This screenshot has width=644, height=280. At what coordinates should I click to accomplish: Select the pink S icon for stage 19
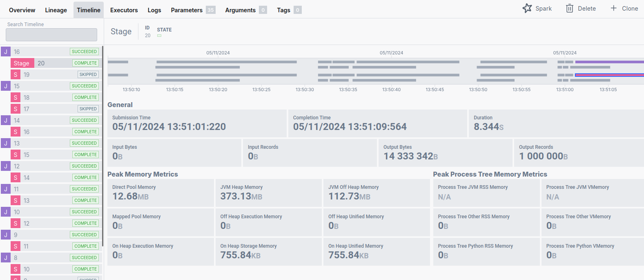[x=16, y=75]
